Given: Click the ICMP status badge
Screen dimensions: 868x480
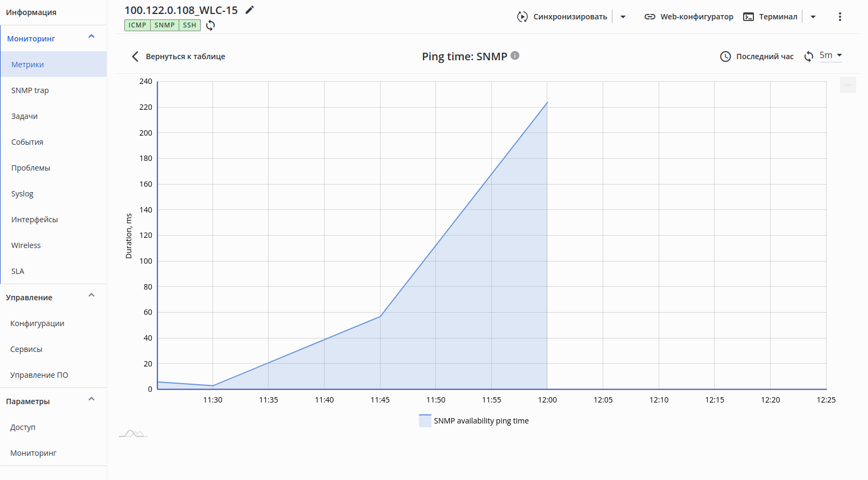Looking at the screenshot, I should tap(137, 25).
